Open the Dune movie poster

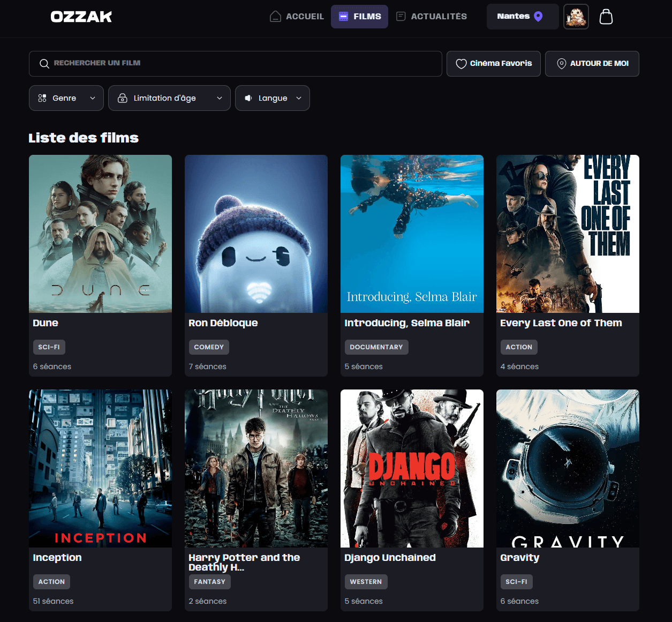(x=101, y=234)
